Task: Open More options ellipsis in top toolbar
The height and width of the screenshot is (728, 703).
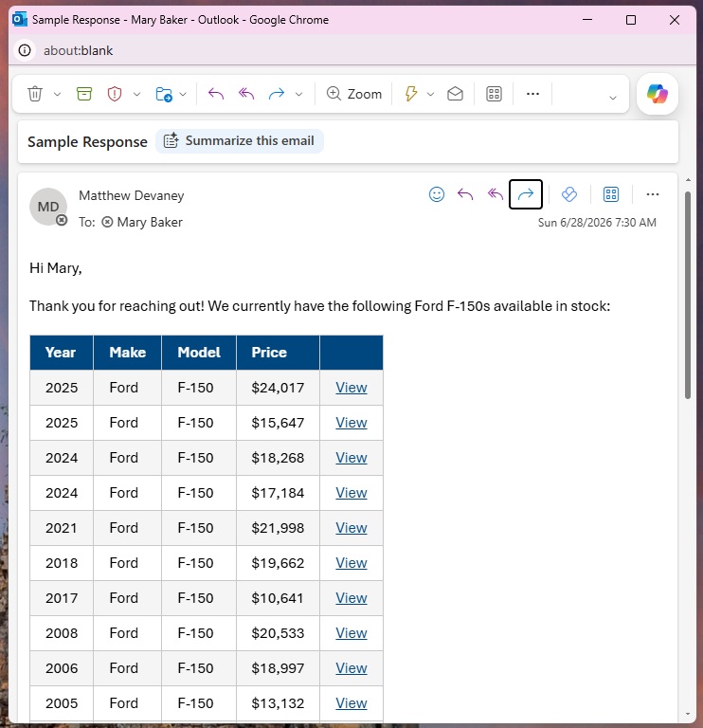Action: pyautogui.click(x=532, y=94)
